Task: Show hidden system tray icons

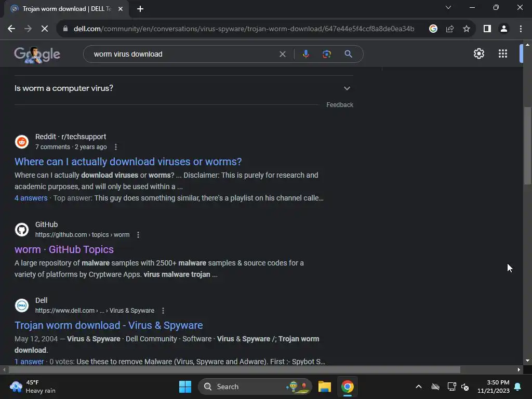Action: [419, 387]
